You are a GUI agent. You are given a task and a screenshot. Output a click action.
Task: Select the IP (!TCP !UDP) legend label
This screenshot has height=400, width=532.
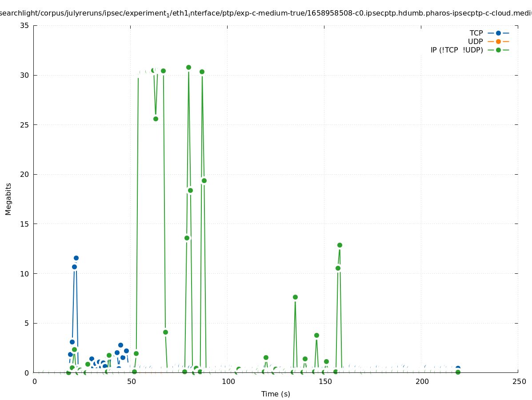pos(456,50)
